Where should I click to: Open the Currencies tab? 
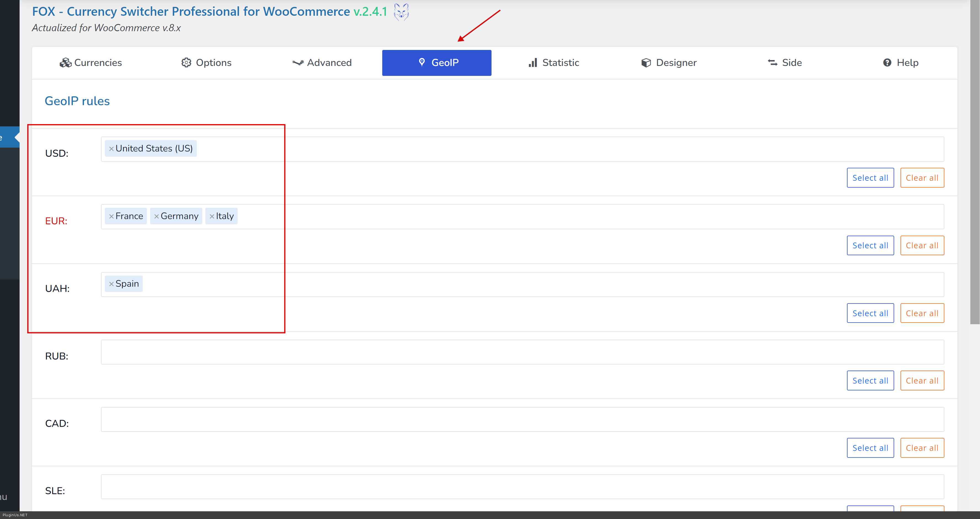click(x=91, y=63)
